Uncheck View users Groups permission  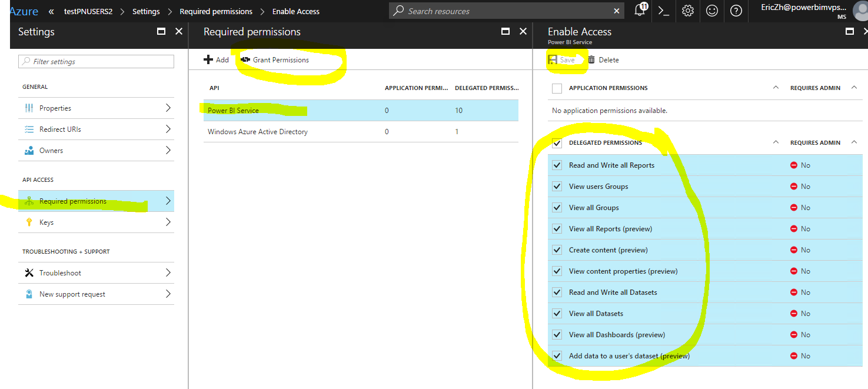(557, 186)
